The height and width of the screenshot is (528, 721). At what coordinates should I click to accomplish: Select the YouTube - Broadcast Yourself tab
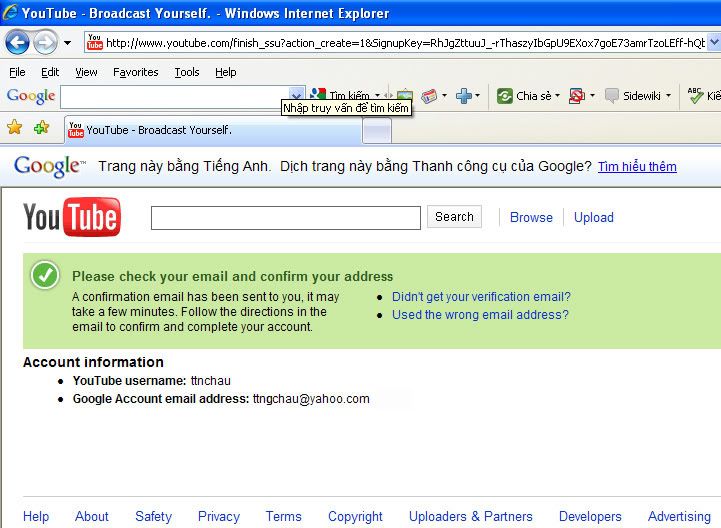(x=213, y=130)
